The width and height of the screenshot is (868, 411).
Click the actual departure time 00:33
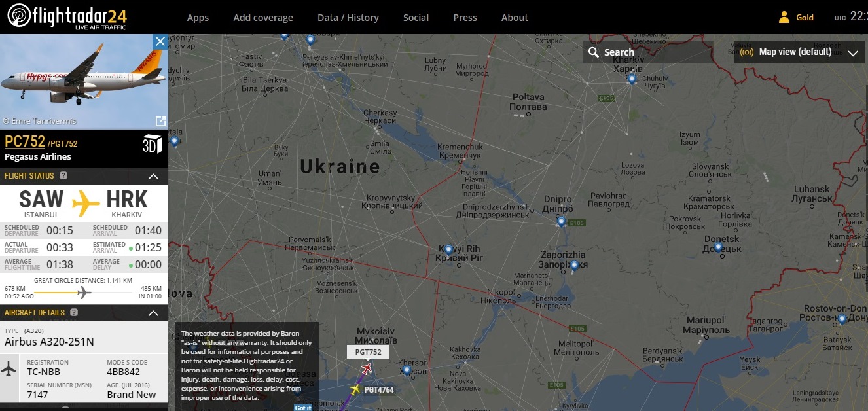pyautogui.click(x=60, y=247)
